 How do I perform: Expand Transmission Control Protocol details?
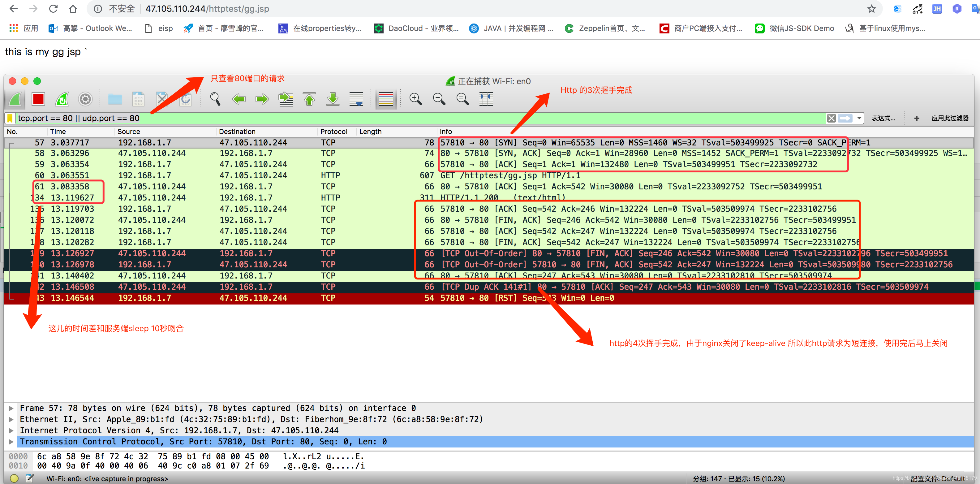11,442
